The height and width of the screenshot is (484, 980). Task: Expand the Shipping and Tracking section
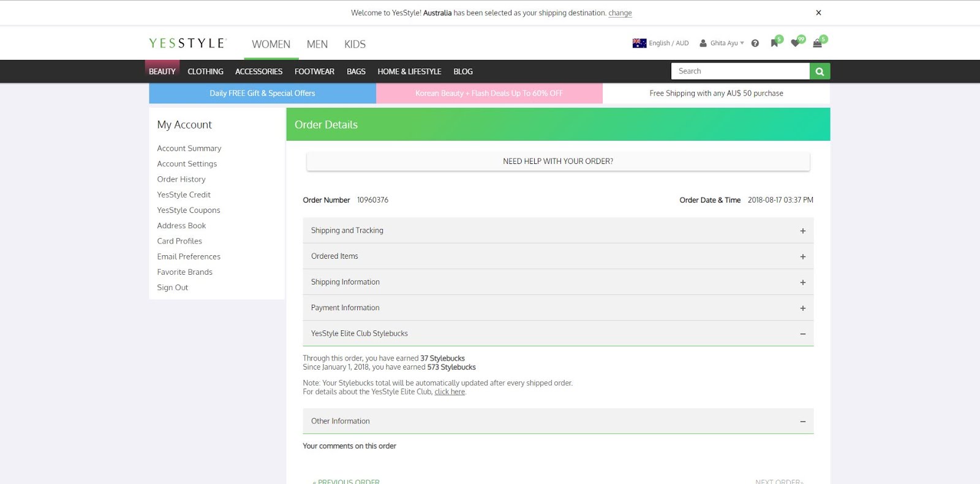tap(558, 231)
